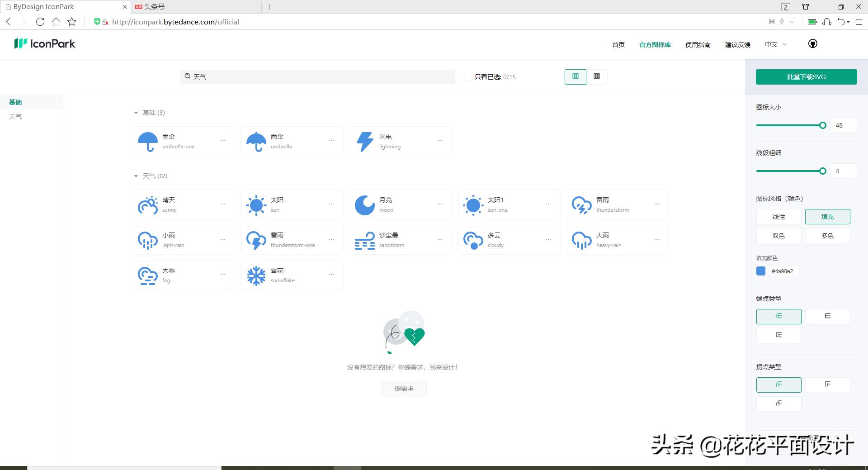Select the sunny weather icon
Image resolution: width=868 pixels, height=470 pixels.
coord(147,205)
